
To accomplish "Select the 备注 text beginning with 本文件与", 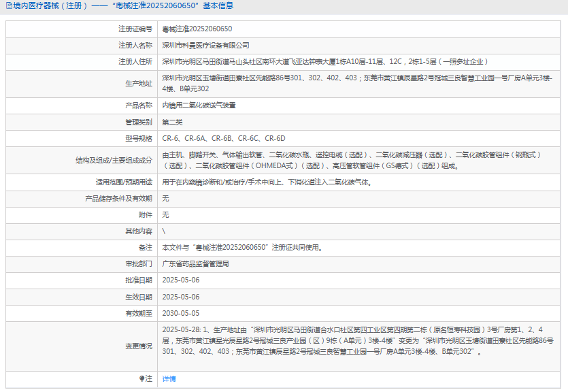I will tap(242, 248).
